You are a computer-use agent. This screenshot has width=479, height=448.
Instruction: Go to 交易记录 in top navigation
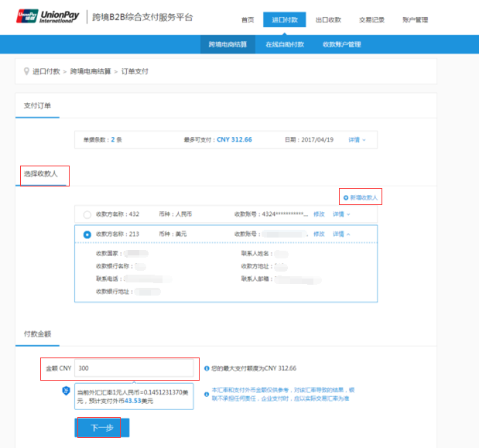(x=371, y=19)
